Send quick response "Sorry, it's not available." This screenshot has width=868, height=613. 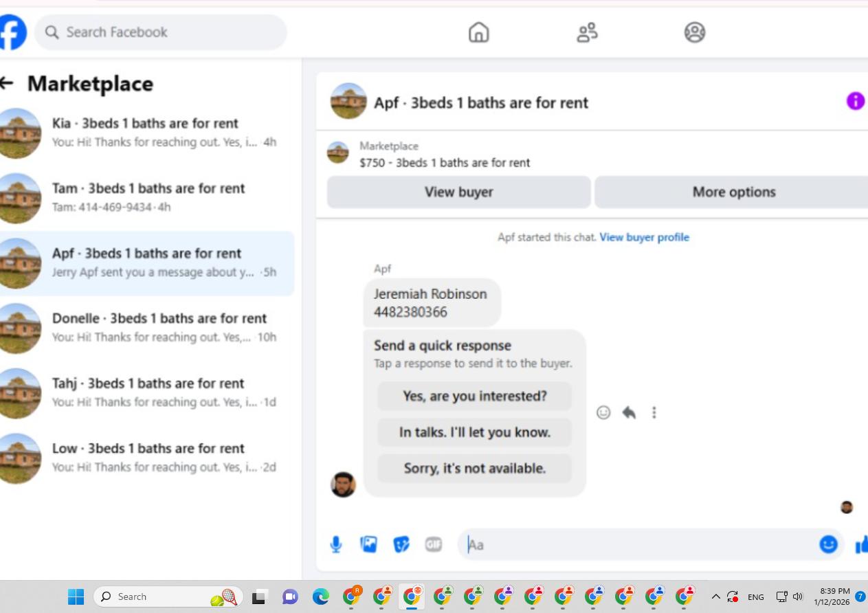click(474, 468)
